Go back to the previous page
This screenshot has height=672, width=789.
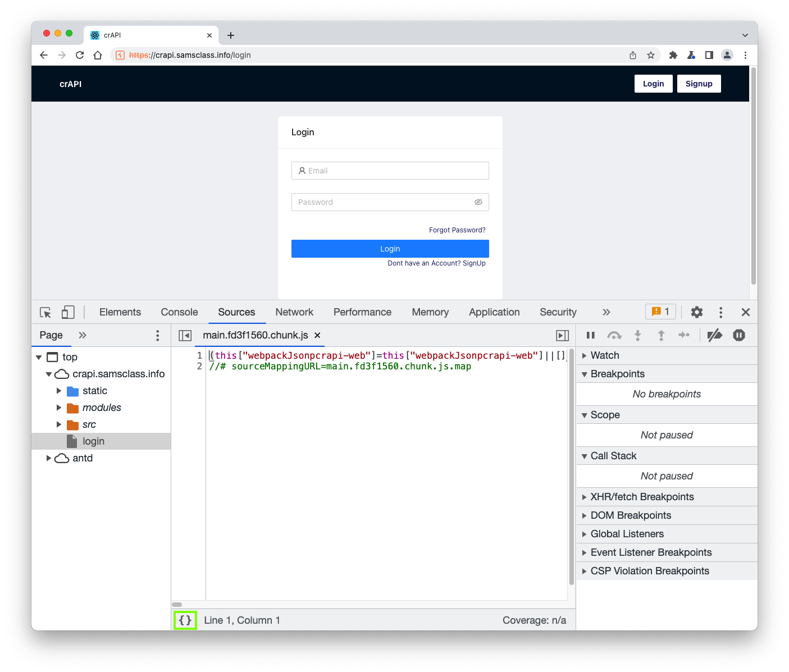(x=44, y=55)
